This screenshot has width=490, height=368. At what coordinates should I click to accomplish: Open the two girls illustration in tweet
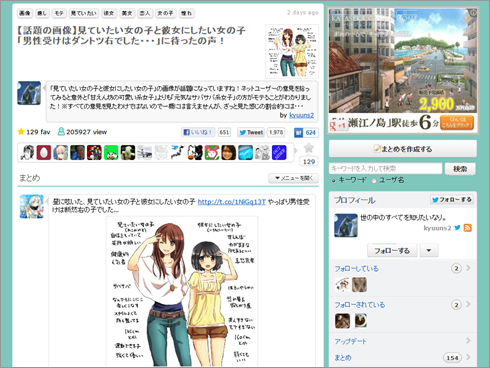(x=182, y=292)
